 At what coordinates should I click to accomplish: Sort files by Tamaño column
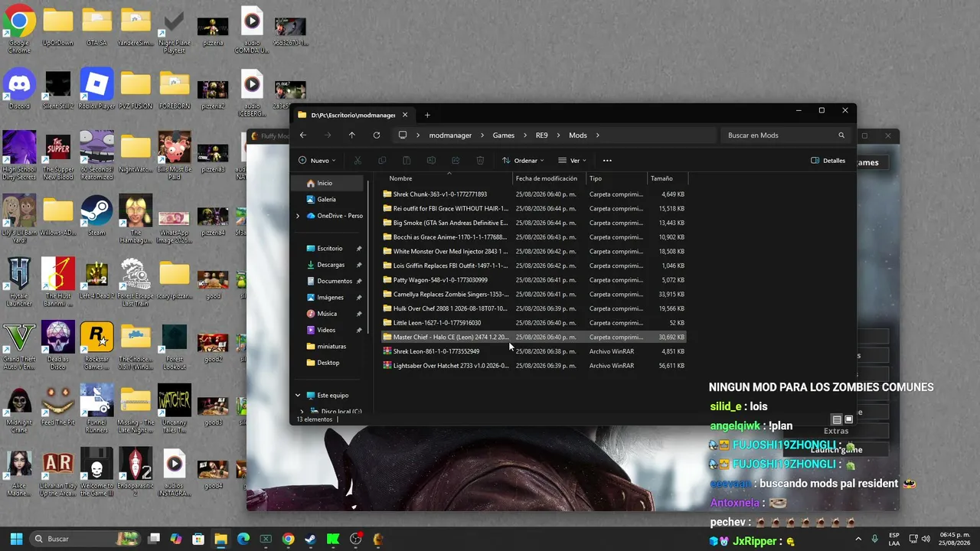[661, 178]
